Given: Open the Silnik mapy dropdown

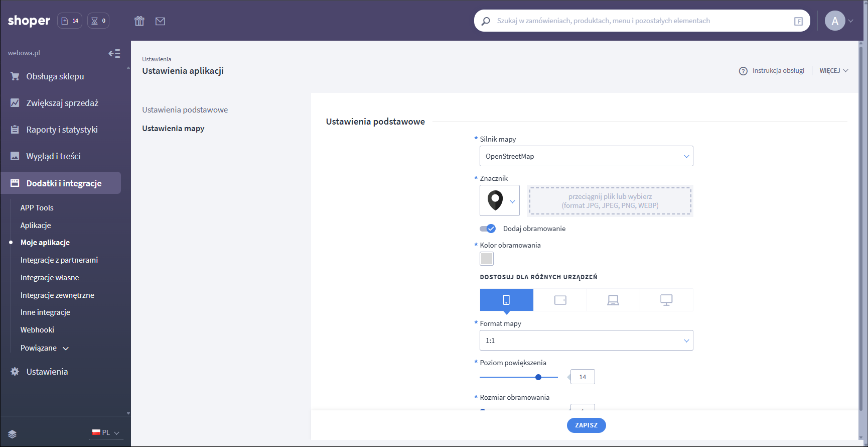Looking at the screenshot, I should (x=586, y=156).
